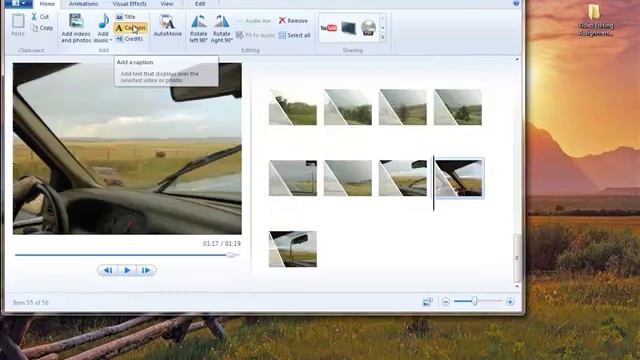
Task: Click the preview seek bar track
Action: pos(127,255)
